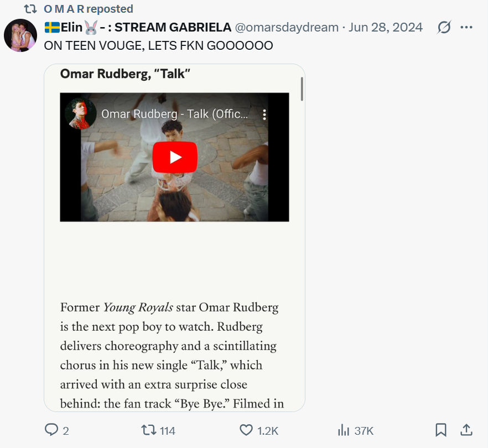Repost this tweet

[148, 430]
